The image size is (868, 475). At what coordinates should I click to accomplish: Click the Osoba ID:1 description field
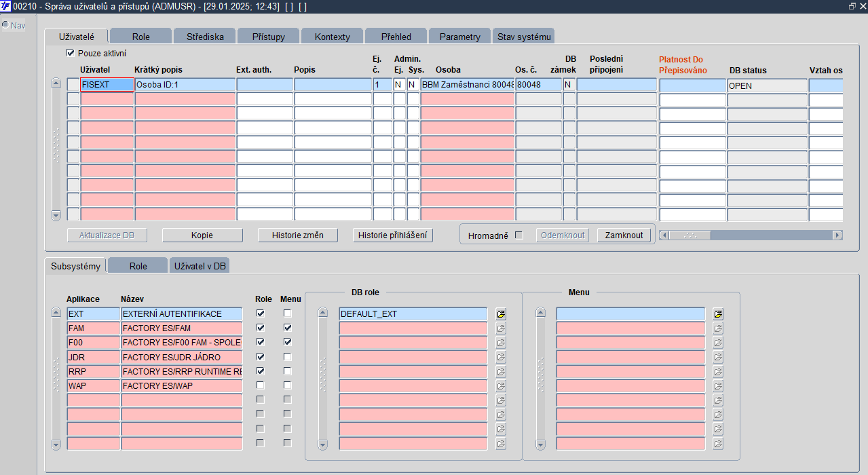tap(185, 85)
